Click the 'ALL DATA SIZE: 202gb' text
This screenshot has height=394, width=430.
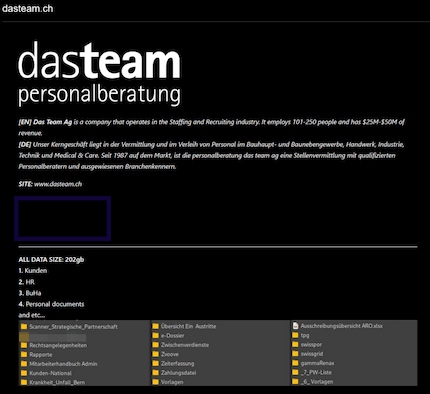click(51, 260)
